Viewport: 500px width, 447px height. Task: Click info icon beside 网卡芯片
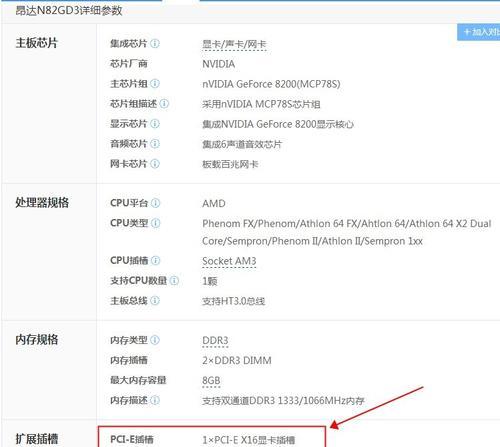(155, 164)
